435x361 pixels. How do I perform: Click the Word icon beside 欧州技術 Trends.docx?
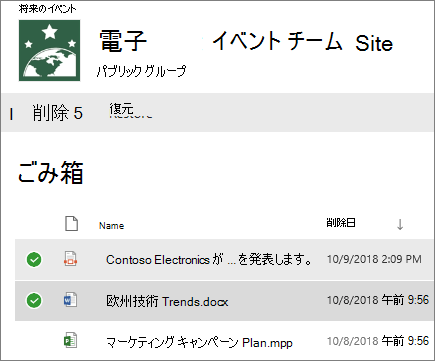[70, 300]
